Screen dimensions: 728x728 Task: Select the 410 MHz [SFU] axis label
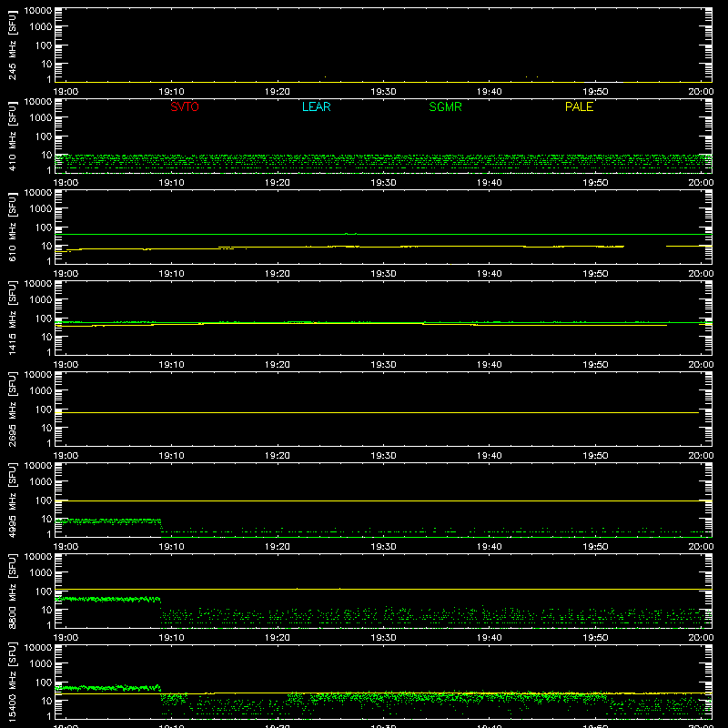13,136
